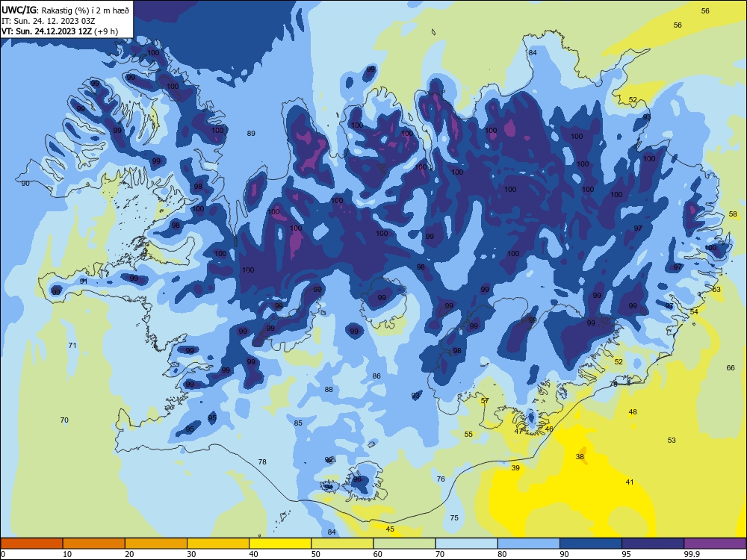The width and height of the screenshot is (747, 560).
Task: Click the humidity value '96' in the south
Action: point(357,479)
